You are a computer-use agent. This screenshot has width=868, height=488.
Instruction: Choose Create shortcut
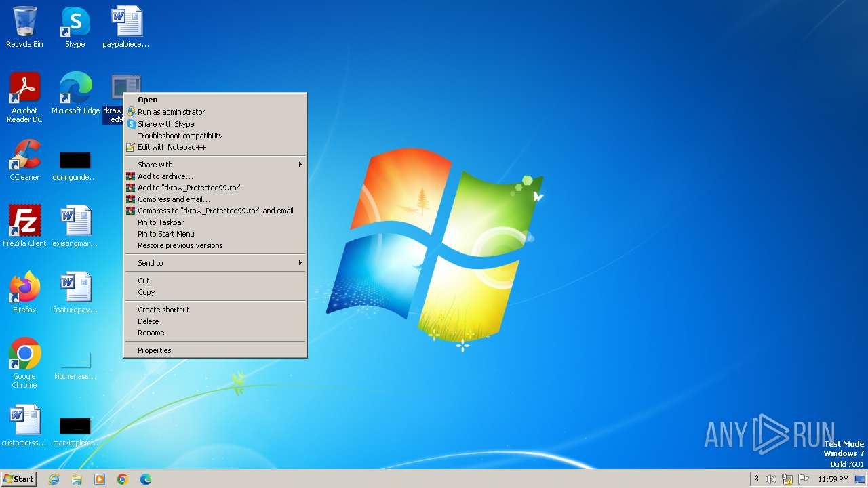click(x=215, y=310)
